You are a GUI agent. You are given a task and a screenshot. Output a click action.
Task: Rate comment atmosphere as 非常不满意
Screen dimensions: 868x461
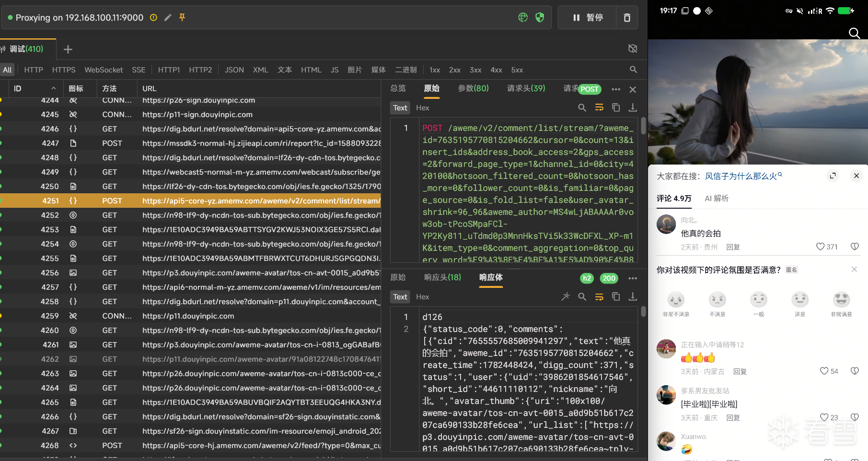pos(676,304)
